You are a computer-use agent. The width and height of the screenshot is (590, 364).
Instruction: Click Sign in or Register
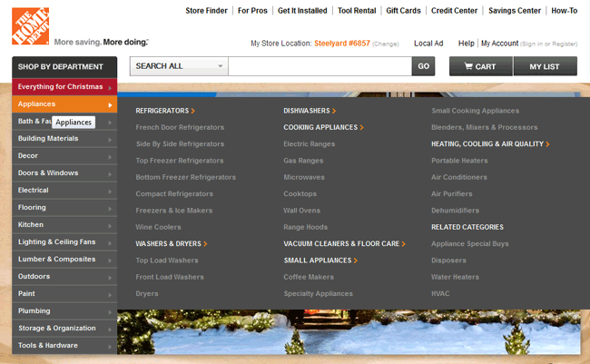[x=548, y=44]
